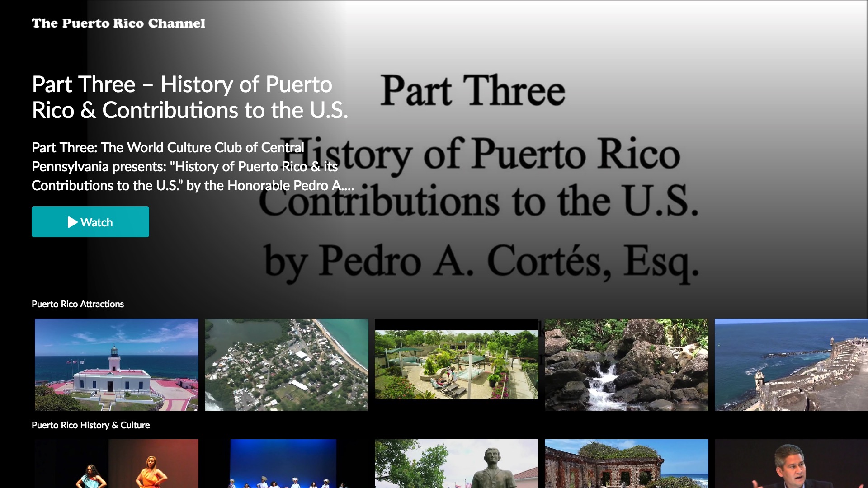Open the bronze statue thumbnail
The image size is (868, 488).
pyautogui.click(x=457, y=464)
